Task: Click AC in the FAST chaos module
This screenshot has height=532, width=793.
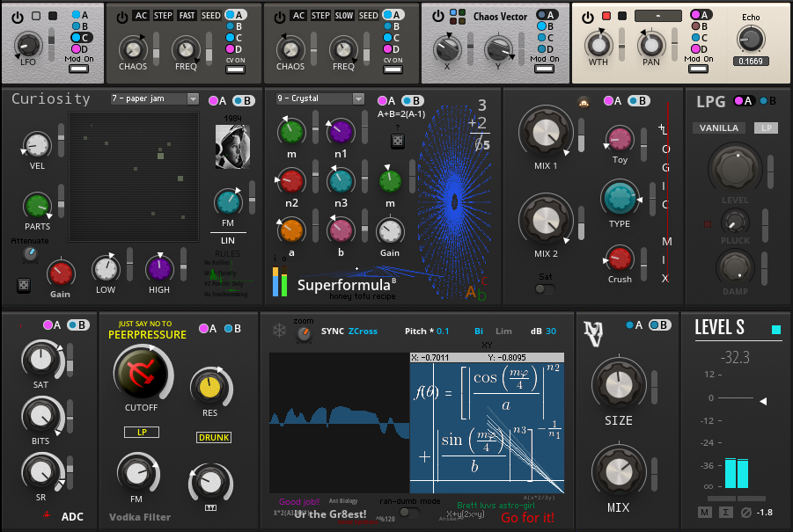Action: 141,16
